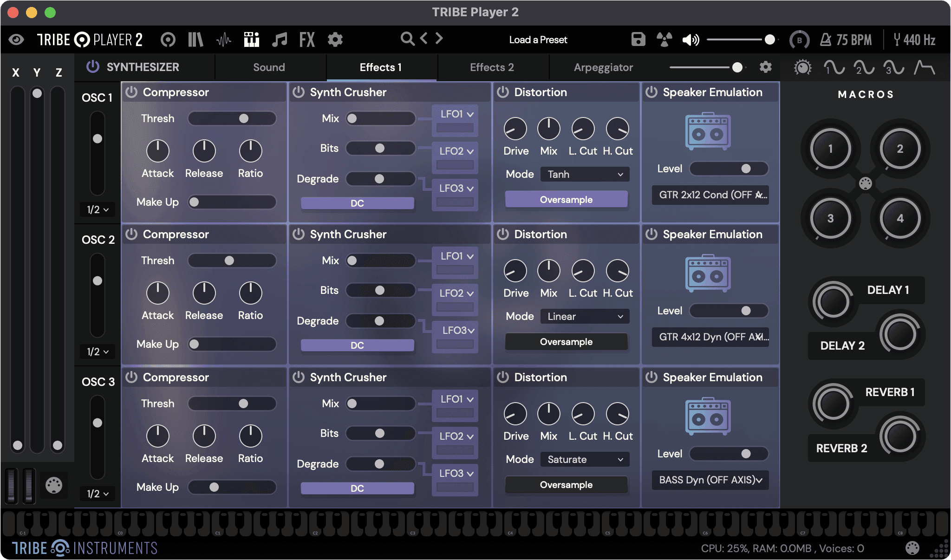This screenshot has height=560, width=951.
Task: Enable Oversample on the second Distortion
Action: tap(566, 342)
